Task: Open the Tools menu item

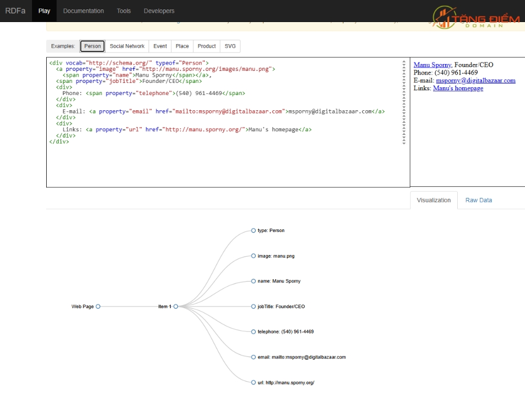Action: [x=123, y=11]
